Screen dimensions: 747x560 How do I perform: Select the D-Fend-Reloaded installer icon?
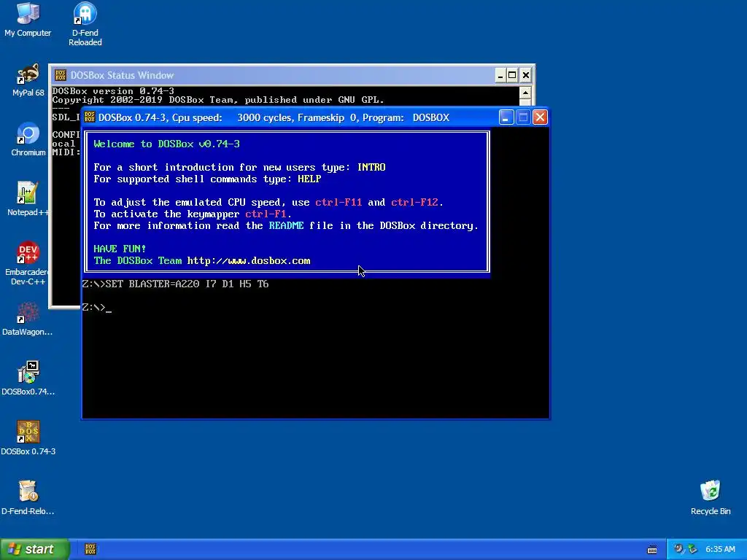coord(28,498)
